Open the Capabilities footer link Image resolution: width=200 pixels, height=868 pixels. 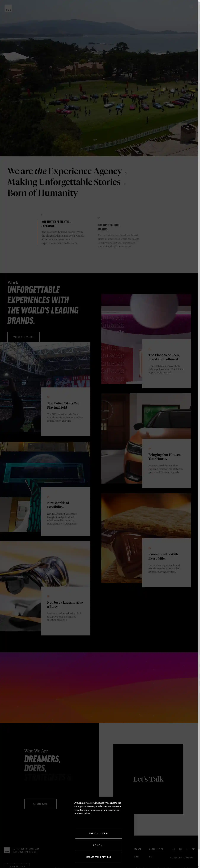pyautogui.click(x=156, y=849)
